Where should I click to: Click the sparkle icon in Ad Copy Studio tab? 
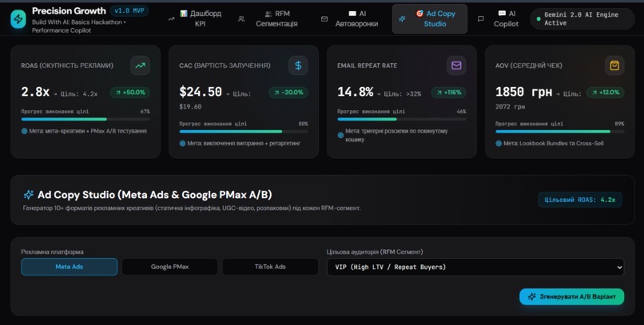coord(402,19)
